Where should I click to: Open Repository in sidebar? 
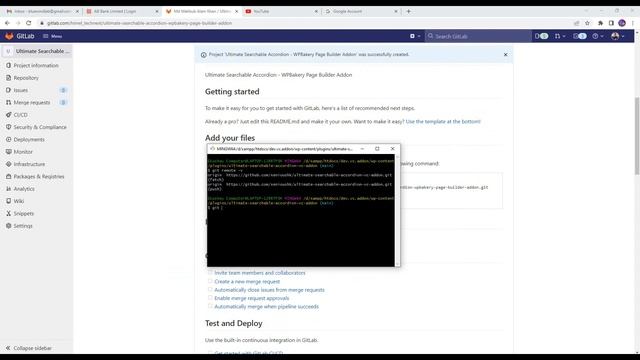click(26, 78)
